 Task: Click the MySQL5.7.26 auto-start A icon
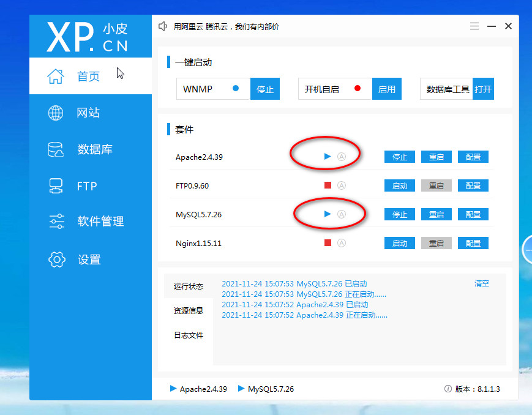[x=342, y=214]
